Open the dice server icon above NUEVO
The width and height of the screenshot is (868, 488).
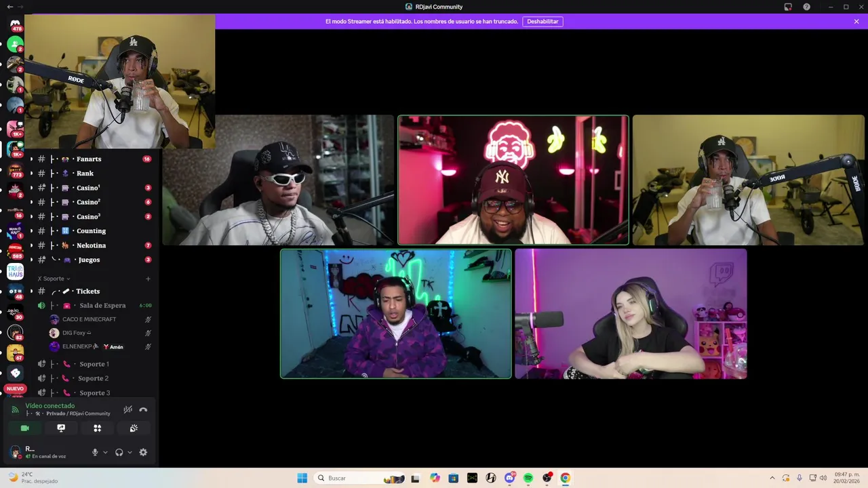coord(15,373)
